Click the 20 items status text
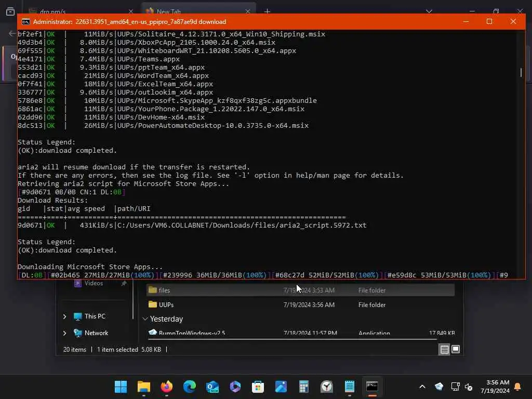Image resolution: width=532 pixels, height=399 pixels. (x=75, y=350)
